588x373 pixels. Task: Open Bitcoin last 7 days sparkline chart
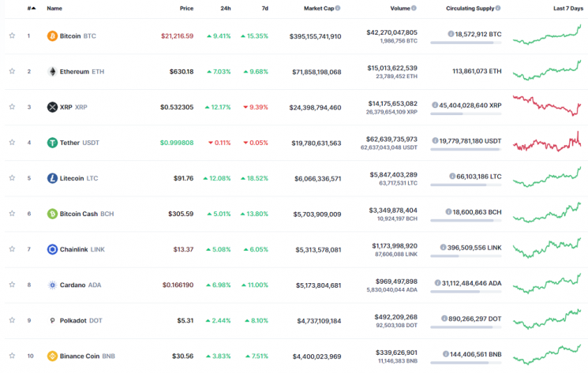[547, 35]
